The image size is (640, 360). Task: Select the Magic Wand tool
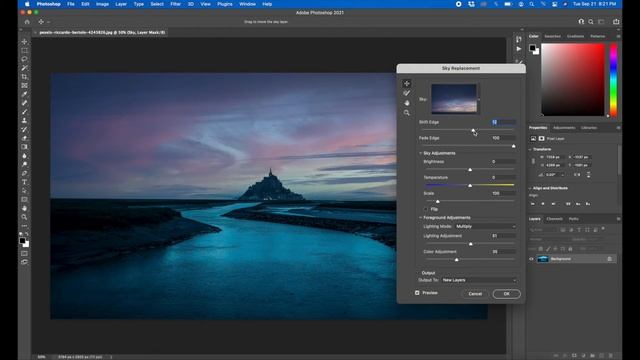click(24, 68)
